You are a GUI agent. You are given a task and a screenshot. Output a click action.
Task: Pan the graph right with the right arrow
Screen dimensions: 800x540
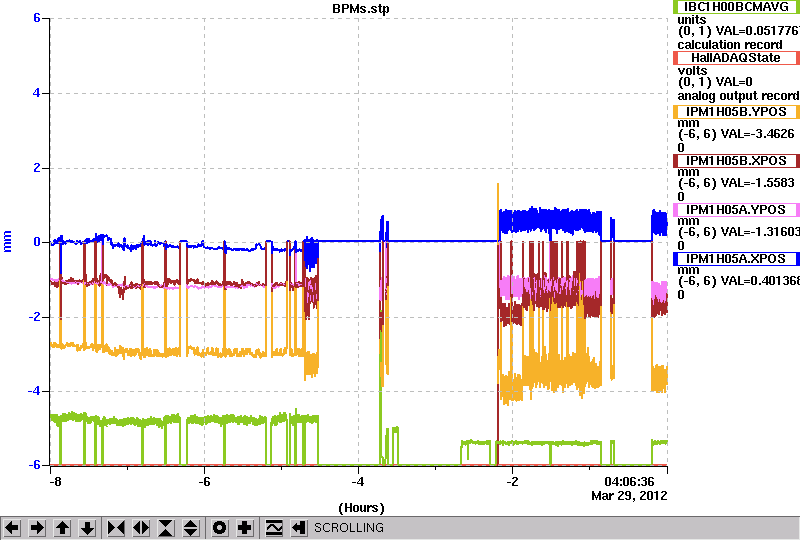click(x=37, y=528)
